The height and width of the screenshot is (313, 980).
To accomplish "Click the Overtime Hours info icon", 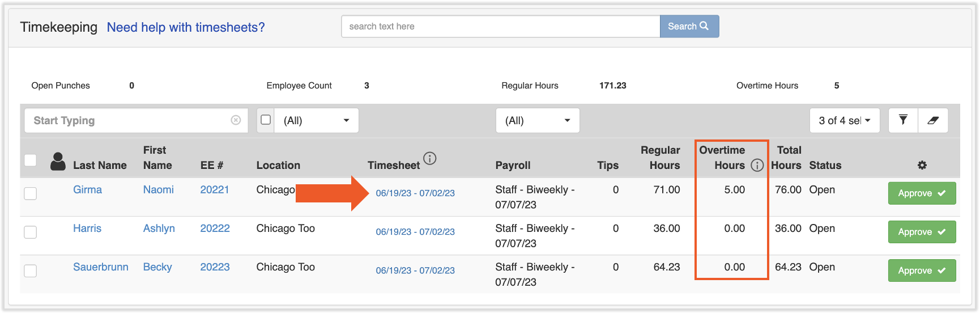I will tap(757, 165).
